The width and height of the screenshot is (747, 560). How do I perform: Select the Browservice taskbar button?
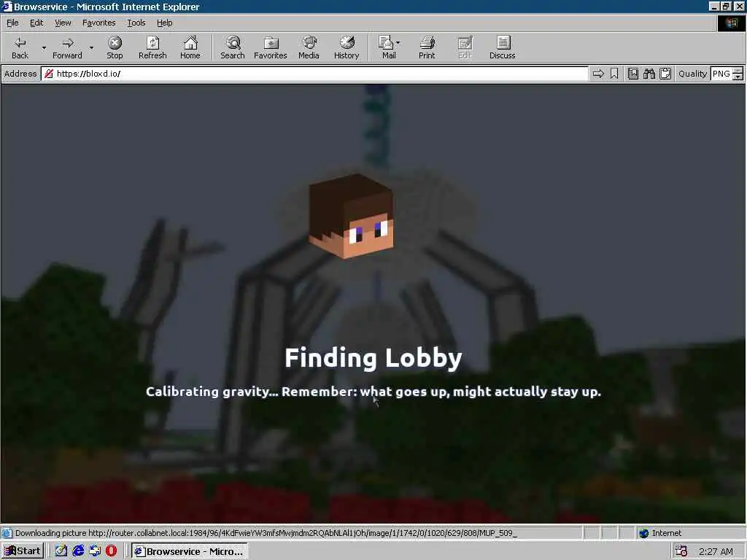(190, 551)
